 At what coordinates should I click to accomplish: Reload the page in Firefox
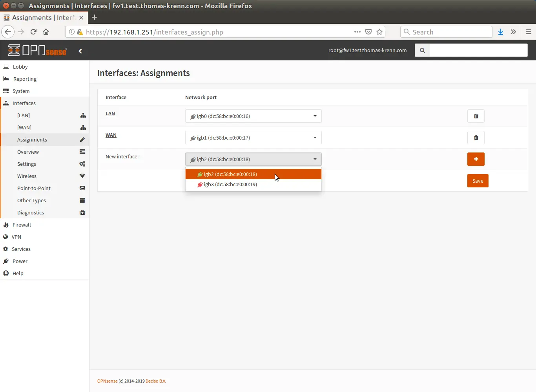33,32
